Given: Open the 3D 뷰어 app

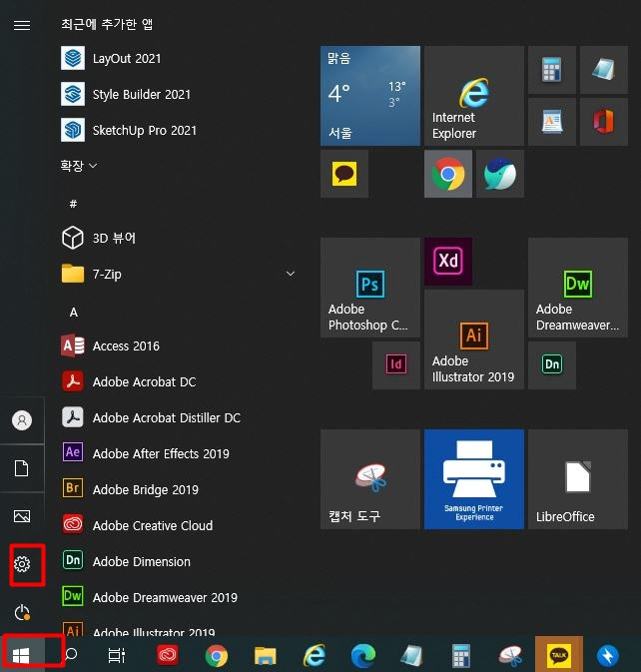Looking at the screenshot, I should tap(178, 238).
